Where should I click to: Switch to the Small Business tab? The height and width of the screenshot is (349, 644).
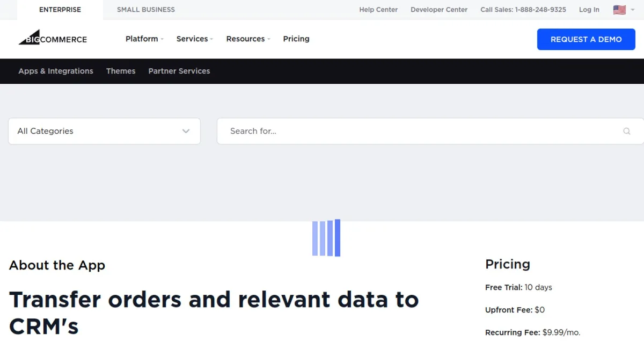tap(146, 10)
